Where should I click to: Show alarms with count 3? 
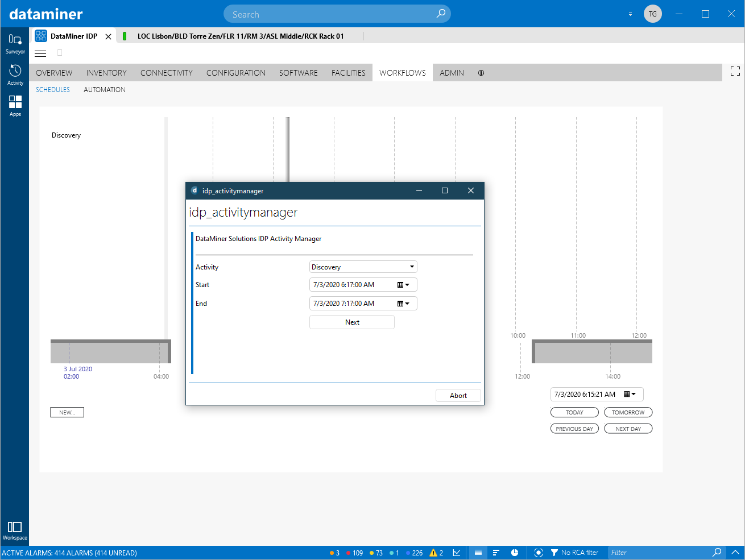click(334, 553)
